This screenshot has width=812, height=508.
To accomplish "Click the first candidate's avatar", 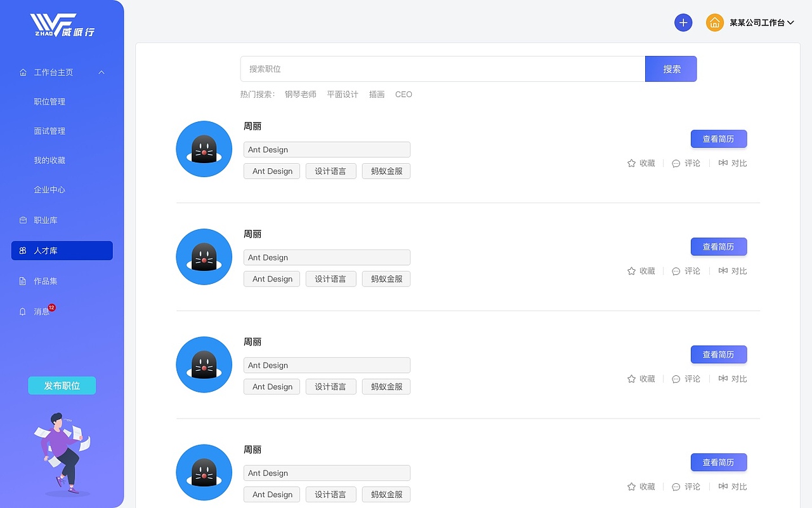I will coord(204,149).
